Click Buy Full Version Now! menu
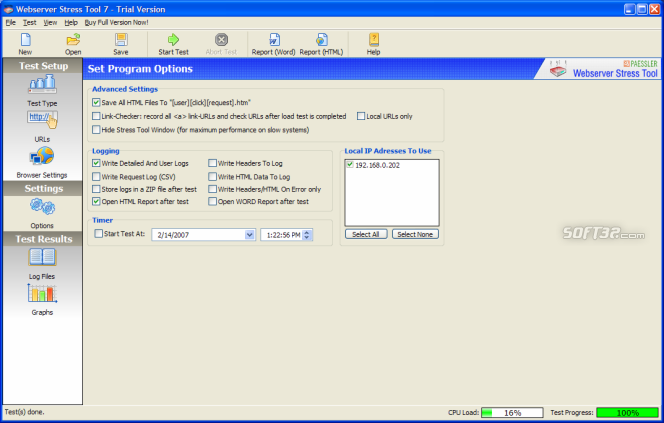Viewport: 664px width, 423px height. [116, 22]
